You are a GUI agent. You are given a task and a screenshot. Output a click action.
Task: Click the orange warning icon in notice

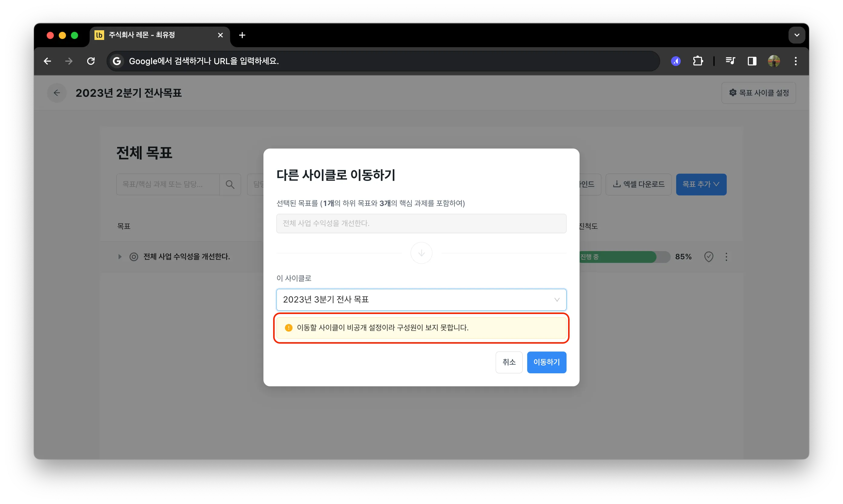click(288, 328)
